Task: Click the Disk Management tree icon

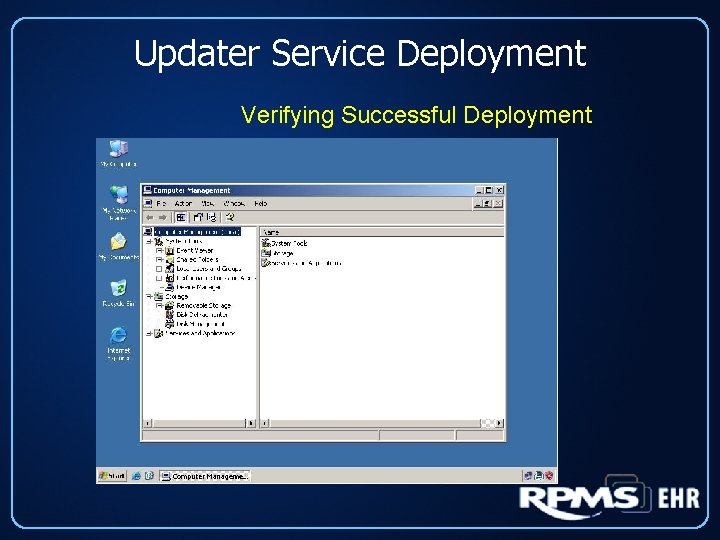Action: point(169,324)
